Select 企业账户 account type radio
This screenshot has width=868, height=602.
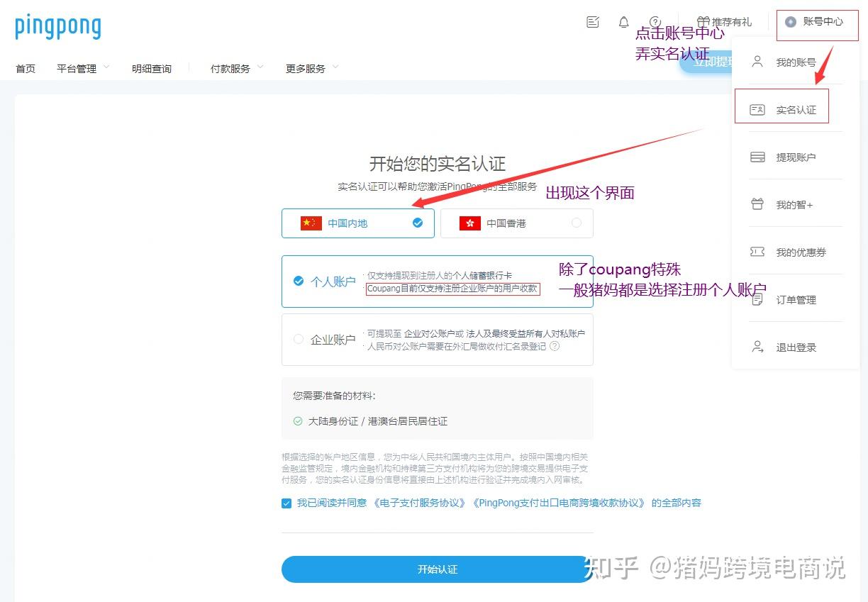[x=299, y=339]
